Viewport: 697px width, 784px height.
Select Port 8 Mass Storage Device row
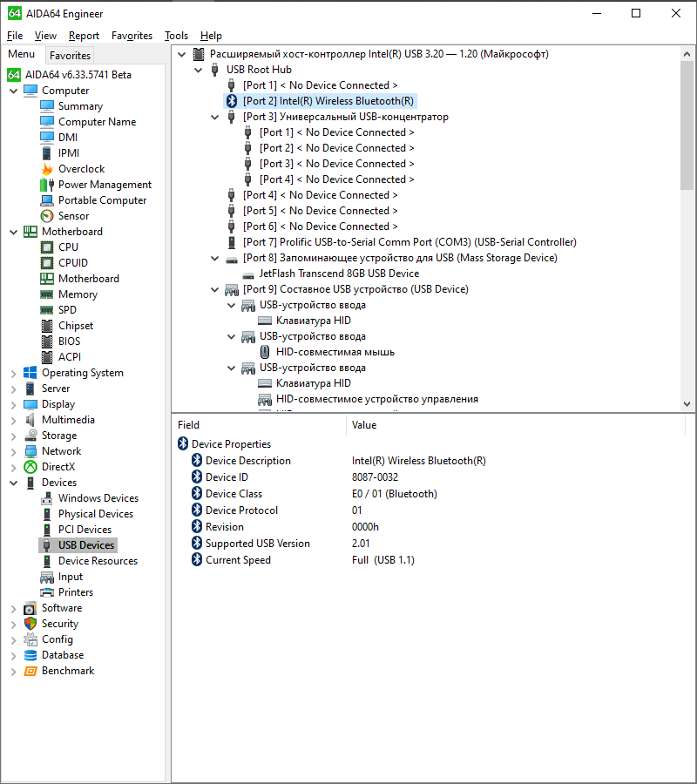point(400,258)
